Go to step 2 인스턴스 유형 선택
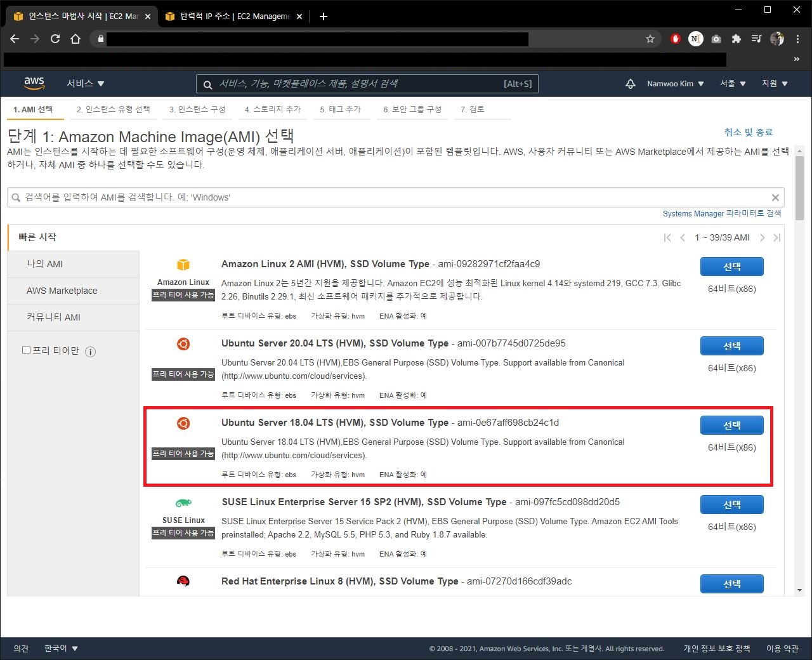The height and width of the screenshot is (660, 812). (114, 109)
